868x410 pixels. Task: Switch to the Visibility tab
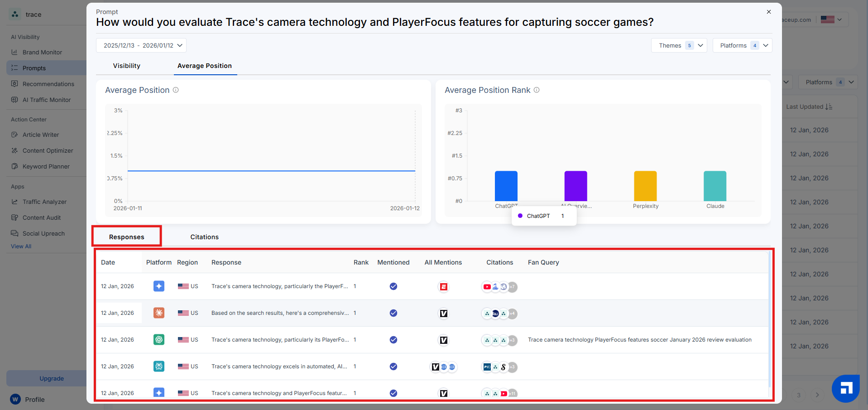[x=127, y=66]
